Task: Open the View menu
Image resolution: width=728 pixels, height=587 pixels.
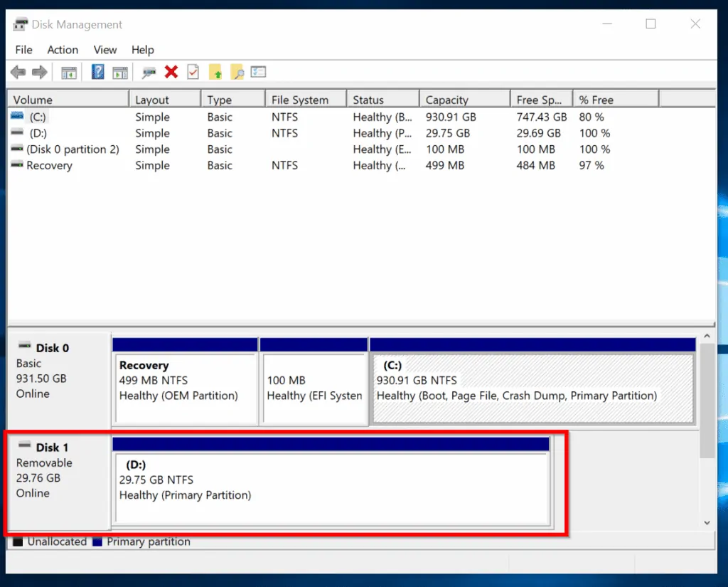Action: point(105,50)
